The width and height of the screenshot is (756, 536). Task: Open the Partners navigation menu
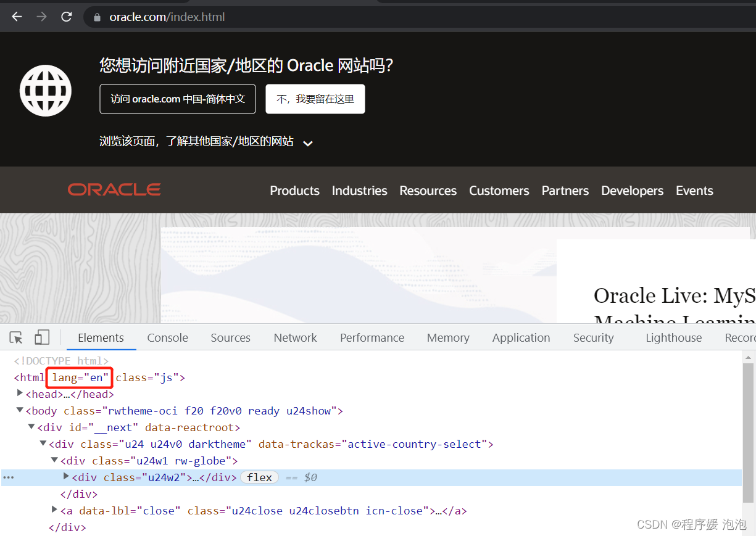pos(565,191)
